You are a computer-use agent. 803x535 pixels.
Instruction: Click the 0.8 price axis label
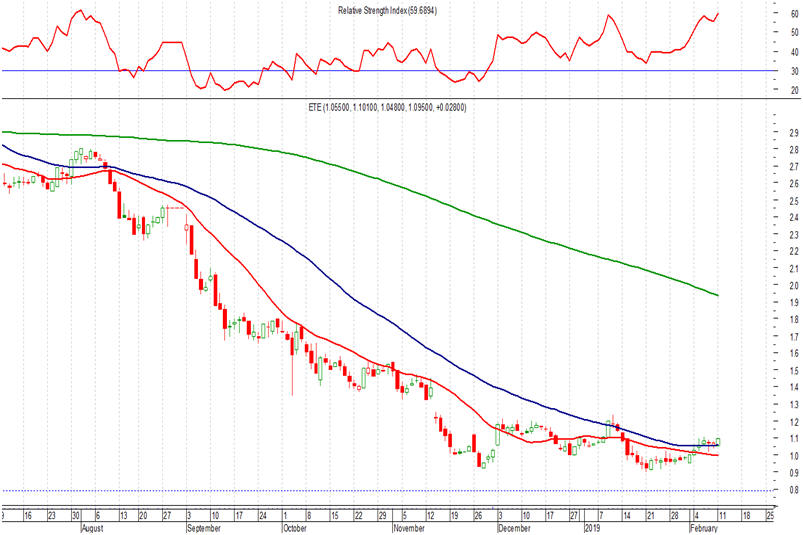coord(793,490)
